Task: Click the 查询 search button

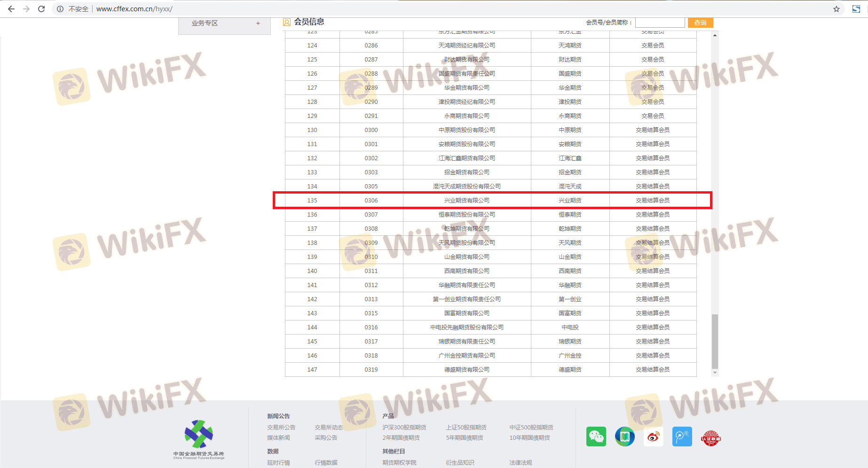Action: 700,23
